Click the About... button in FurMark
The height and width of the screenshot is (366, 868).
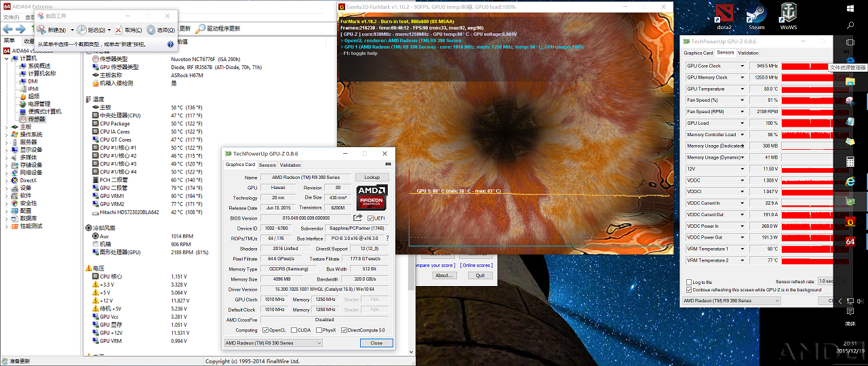click(x=444, y=275)
